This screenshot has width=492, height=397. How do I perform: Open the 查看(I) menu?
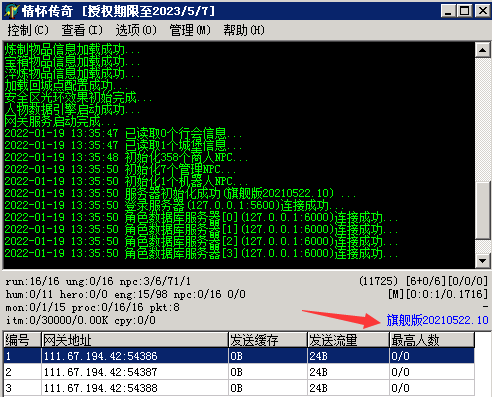(82, 30)
